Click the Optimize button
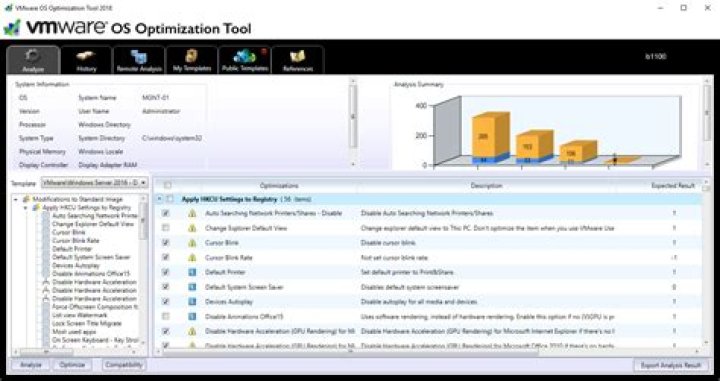The image size is (720, 381). tap(72, 365)
